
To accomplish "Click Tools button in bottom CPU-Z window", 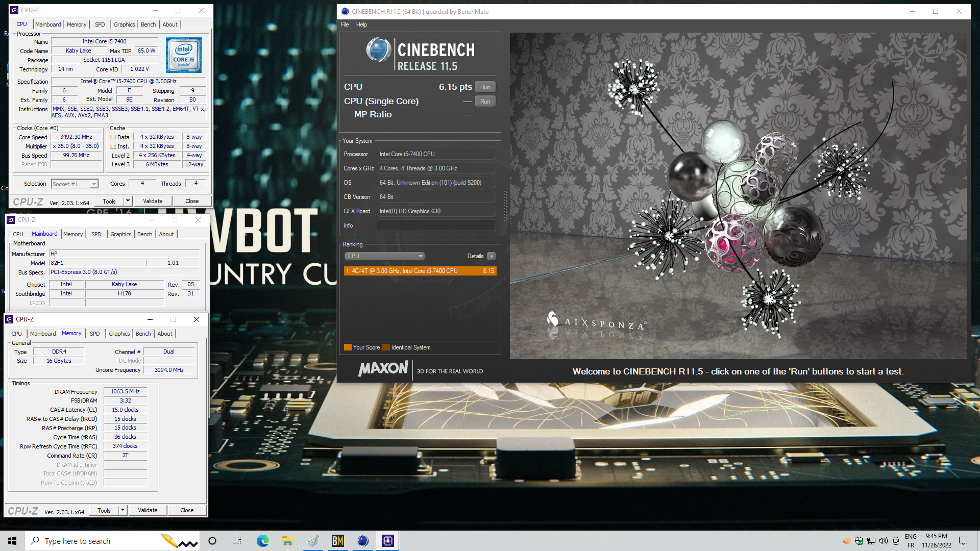I will pyautogui.click(x=104, y=510).
